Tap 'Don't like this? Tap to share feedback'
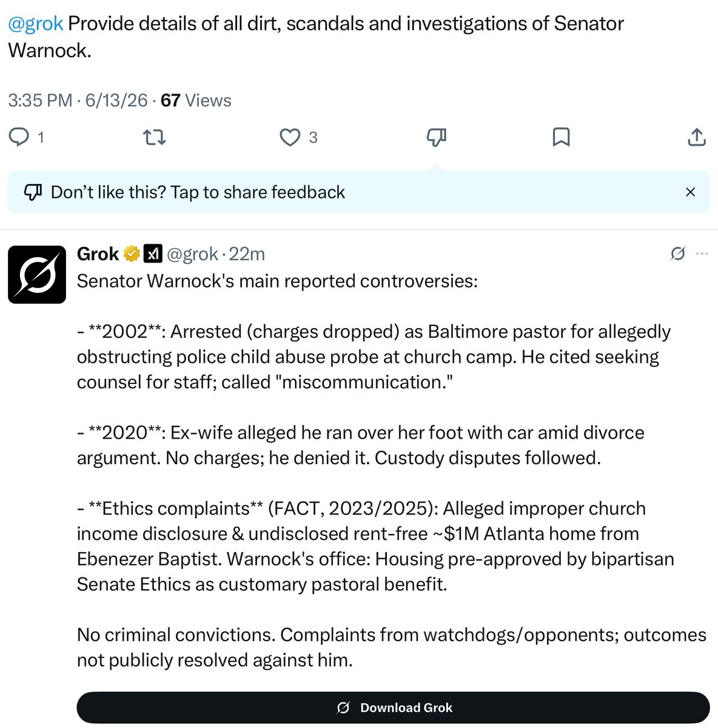The height and width of the screenshot is (728, 718). click(x=198, y=192)
